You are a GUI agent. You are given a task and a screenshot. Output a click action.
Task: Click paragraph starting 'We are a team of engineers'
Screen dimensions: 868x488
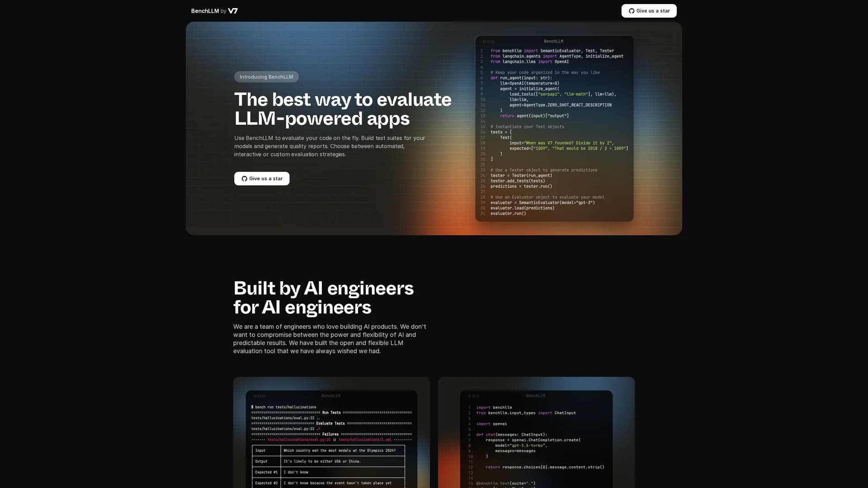point(330,339)
